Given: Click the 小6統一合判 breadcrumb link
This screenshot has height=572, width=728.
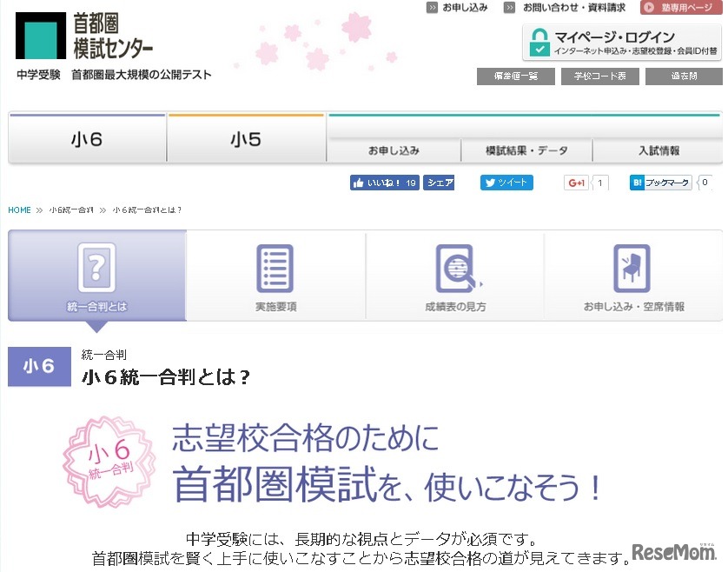Looking at the screenshot, I should coord(71,210).
